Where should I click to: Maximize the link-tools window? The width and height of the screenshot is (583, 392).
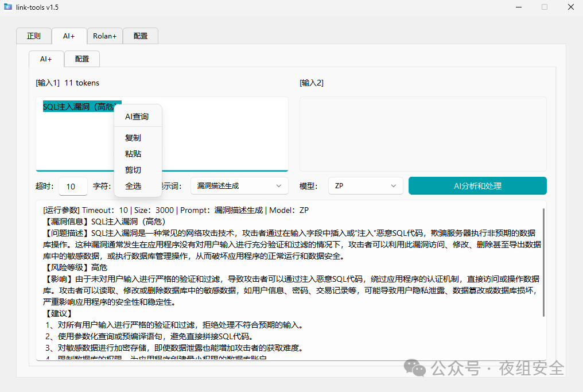tap(544, 7)
